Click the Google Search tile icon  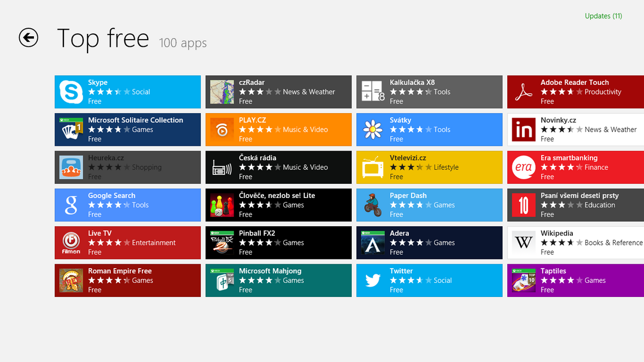click(71, 205)
